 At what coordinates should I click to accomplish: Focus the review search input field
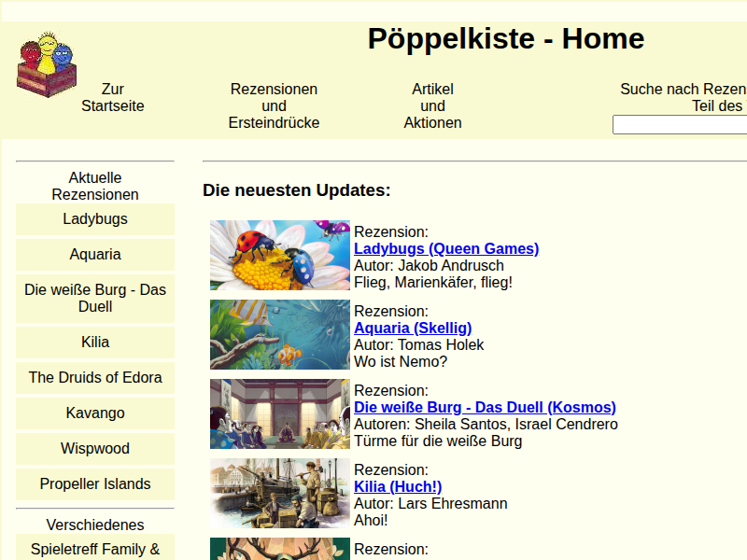click(x=679, y=125)
